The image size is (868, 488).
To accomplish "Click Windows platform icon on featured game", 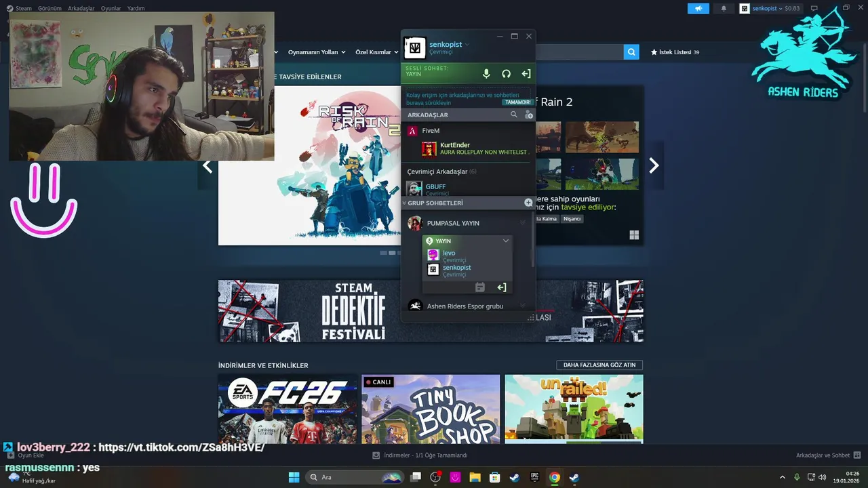I will [634, 235].
